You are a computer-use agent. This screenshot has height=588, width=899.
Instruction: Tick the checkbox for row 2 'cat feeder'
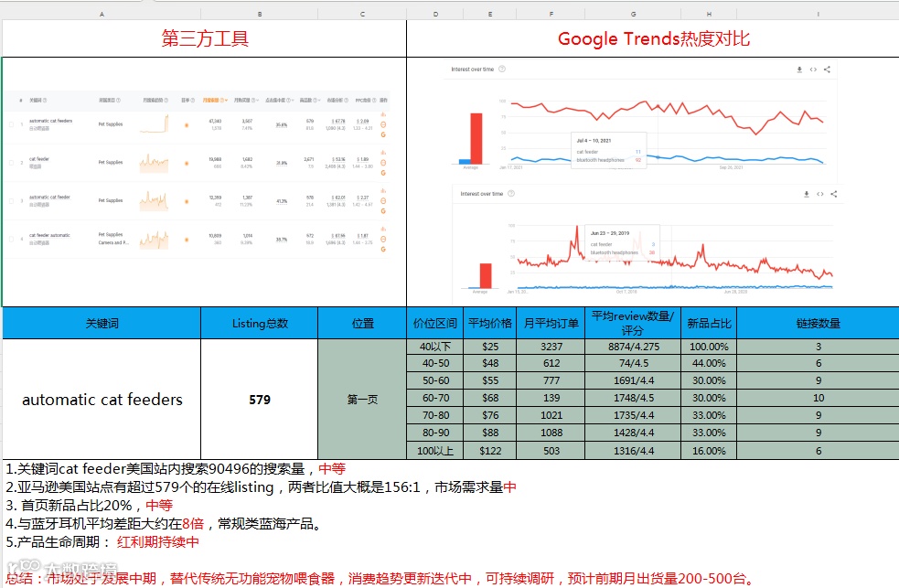click(x=11, y=163)
